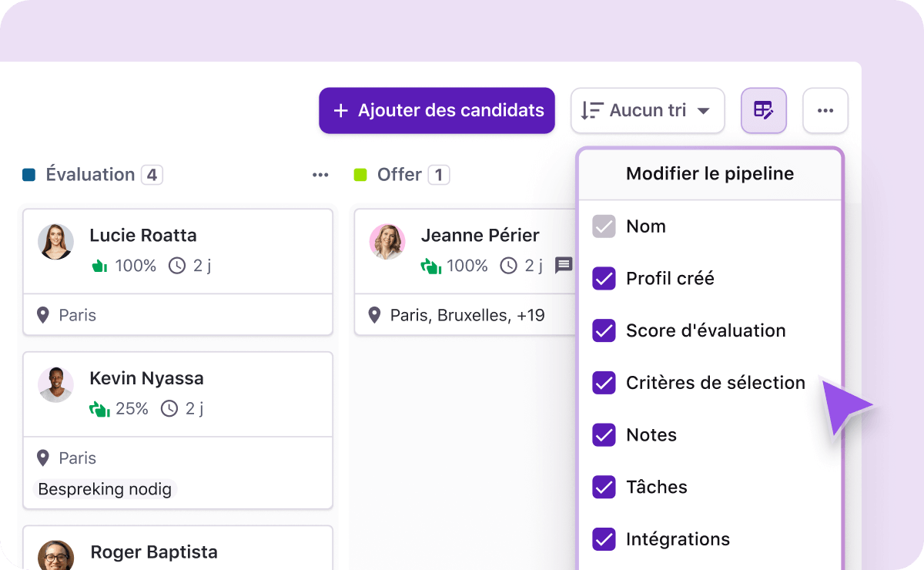Click the Bespreking nodig tag on Kevin Nyassa's card
Screen dimensions: 924x570
pyautogui.click(x=104, y=488)
